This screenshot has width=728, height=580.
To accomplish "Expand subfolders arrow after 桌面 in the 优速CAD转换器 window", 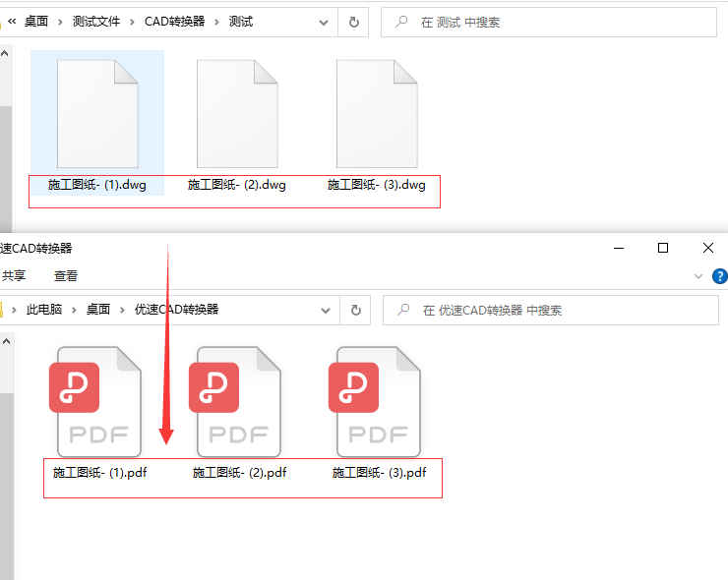I will coord(123,310).
